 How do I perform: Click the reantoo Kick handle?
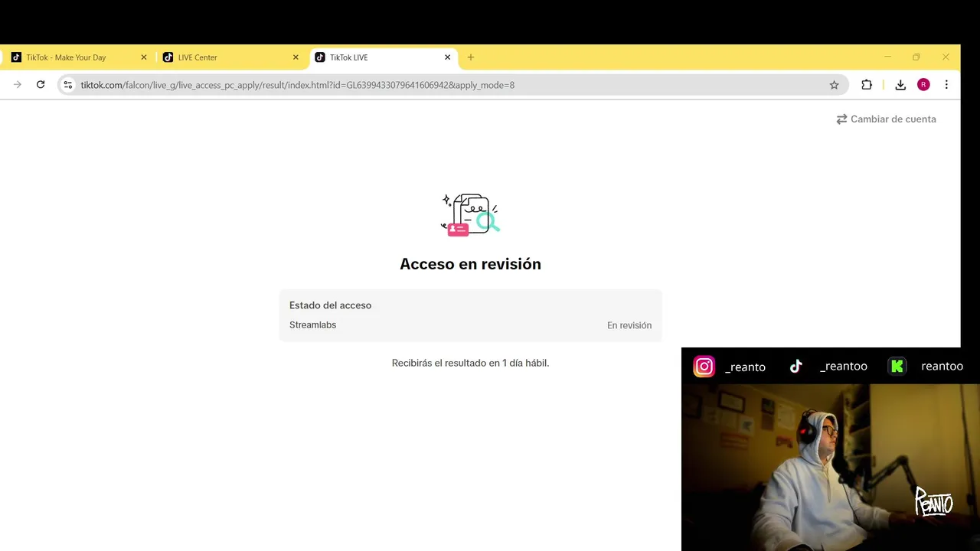(x=942, y=367)
